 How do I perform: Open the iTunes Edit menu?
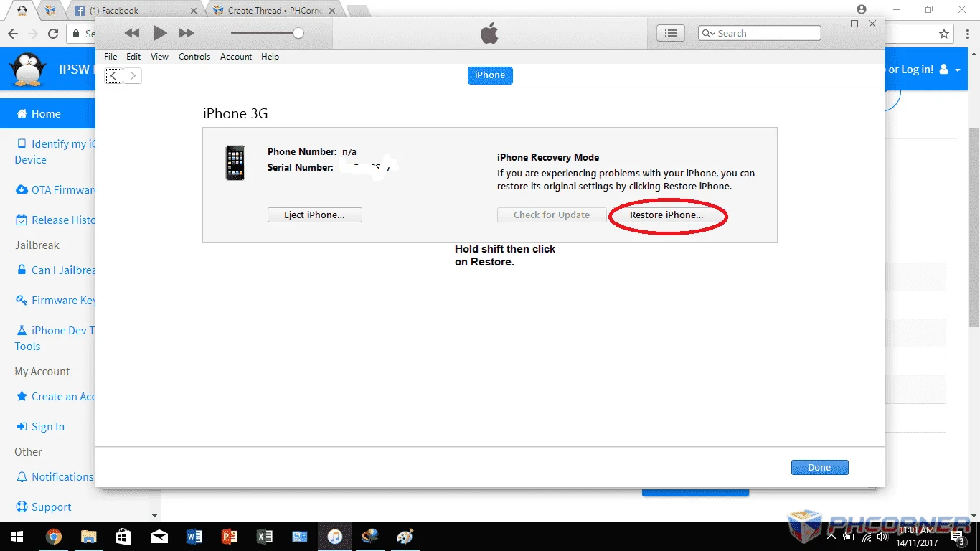tap(133, 57)
